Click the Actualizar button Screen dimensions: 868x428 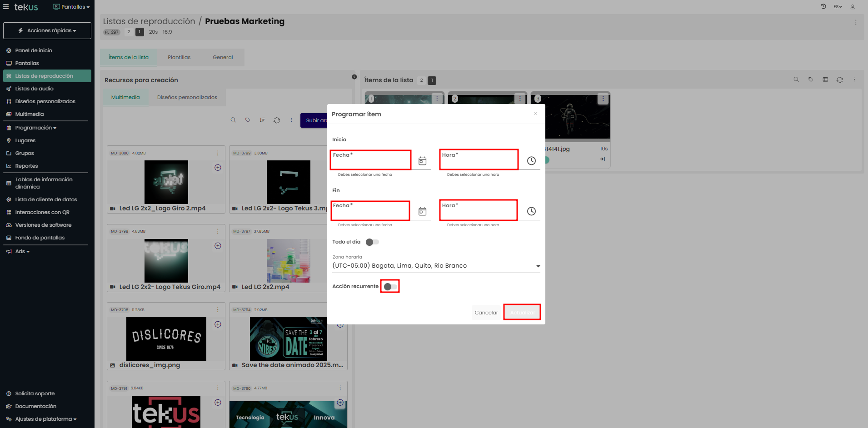click(x=522, y=312)
